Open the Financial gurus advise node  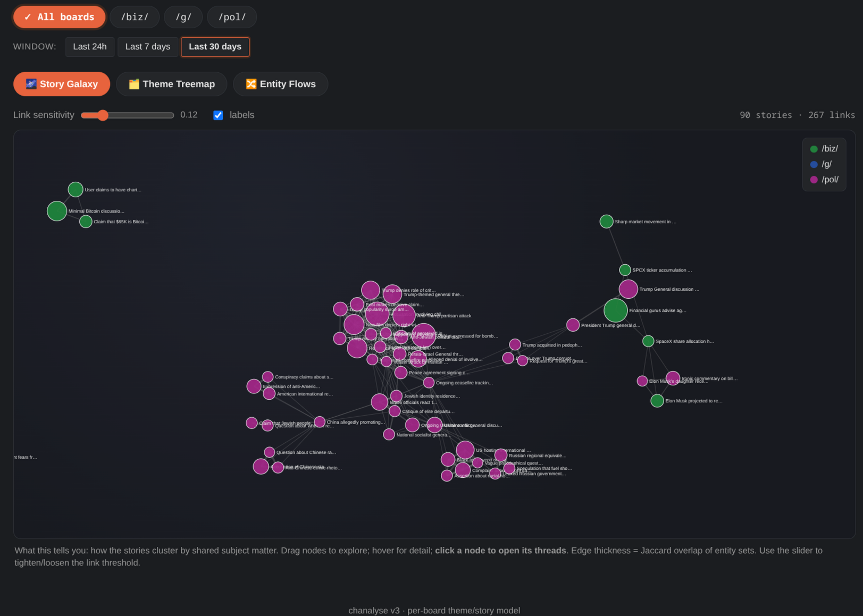click(615, 310)
